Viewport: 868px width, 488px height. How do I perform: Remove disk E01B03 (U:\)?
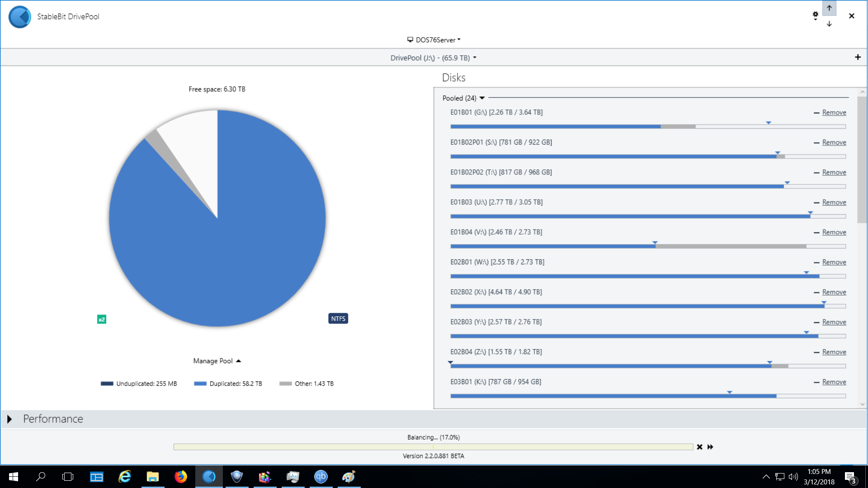(834, 202)
